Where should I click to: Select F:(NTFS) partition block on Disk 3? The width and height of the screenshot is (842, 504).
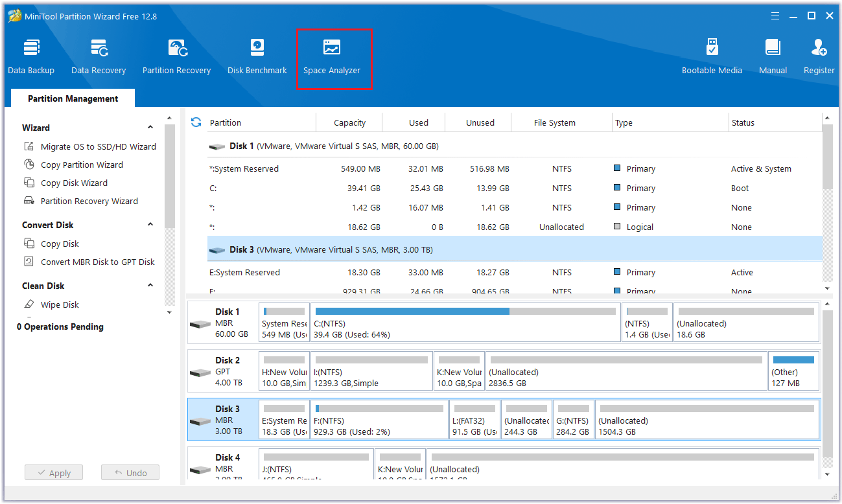click(379, 420)
